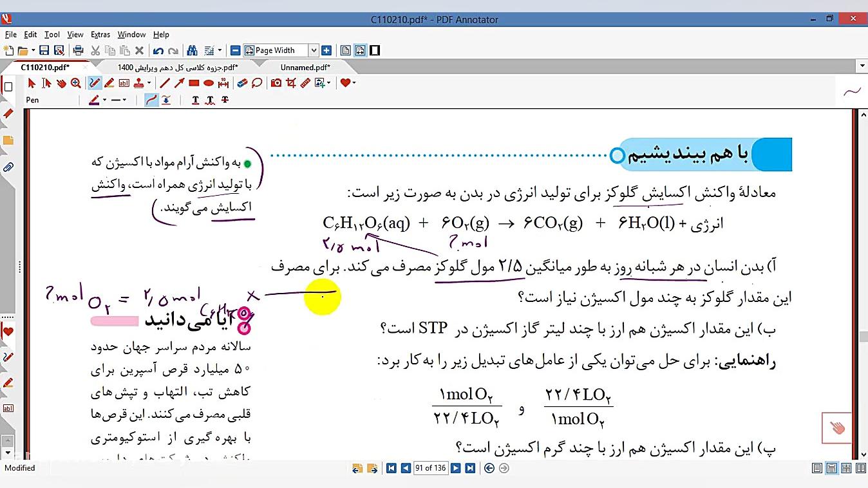
Task: Choose the Lasso selection tool
Action: click(x=257, y=83)
